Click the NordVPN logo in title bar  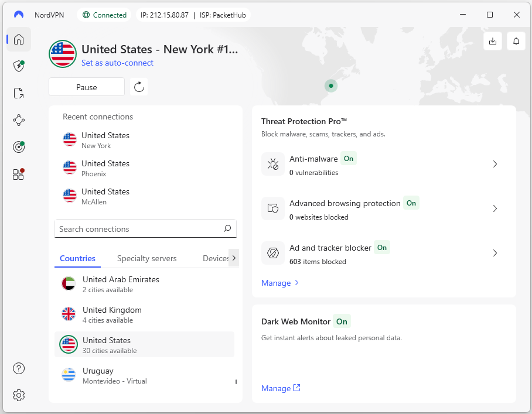coord(19,15)
